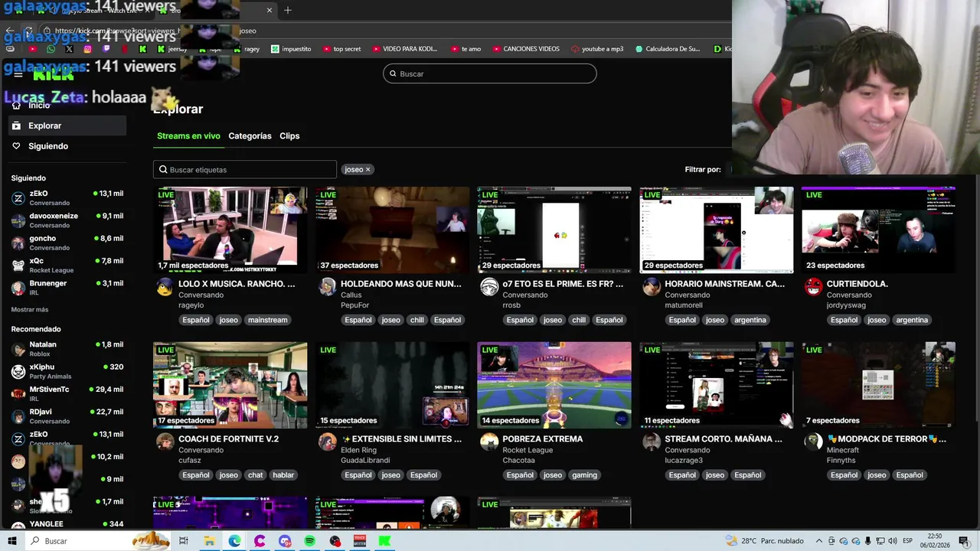Select mainstream tag under rageylo stream
The image size is (980, 551).
(268, 320)
